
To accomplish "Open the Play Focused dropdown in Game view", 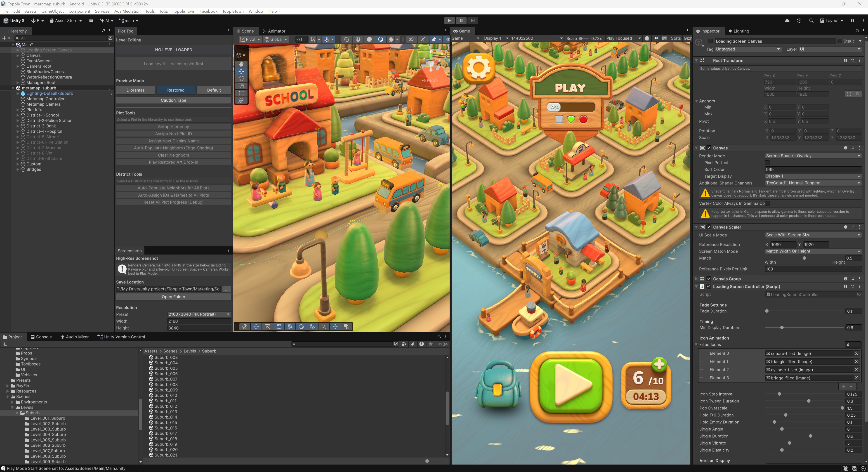I will [624, 38].
